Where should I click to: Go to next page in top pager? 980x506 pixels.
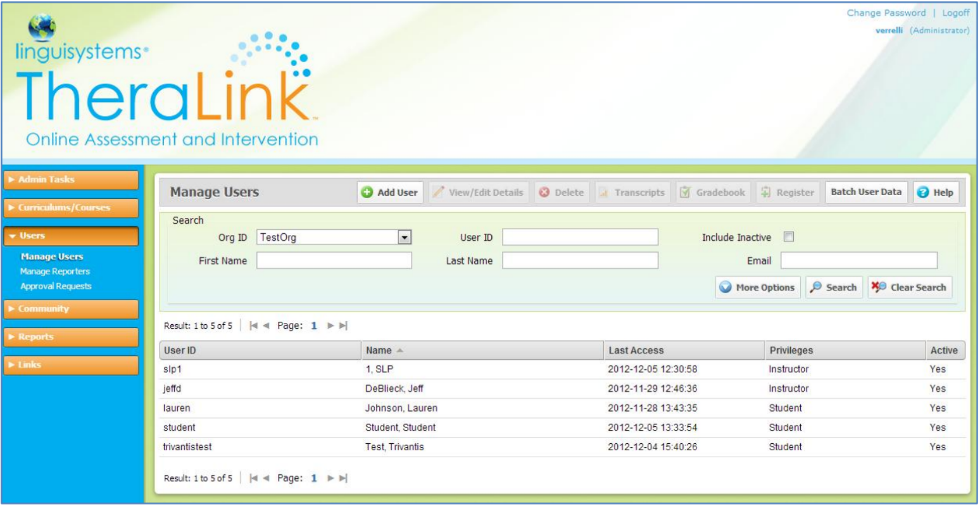click(x=331, y=326)
